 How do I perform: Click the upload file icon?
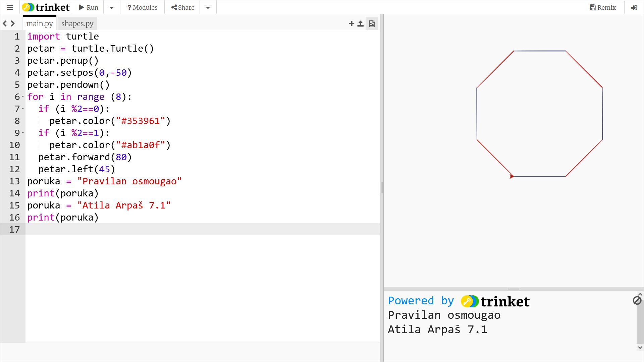click(x=360, y=23)
